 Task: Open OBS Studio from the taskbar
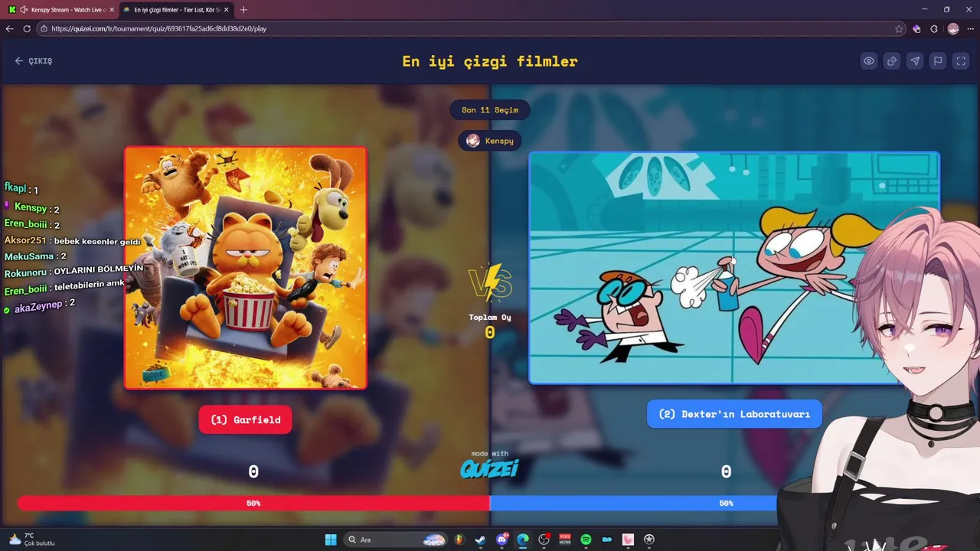pos(544,540)
